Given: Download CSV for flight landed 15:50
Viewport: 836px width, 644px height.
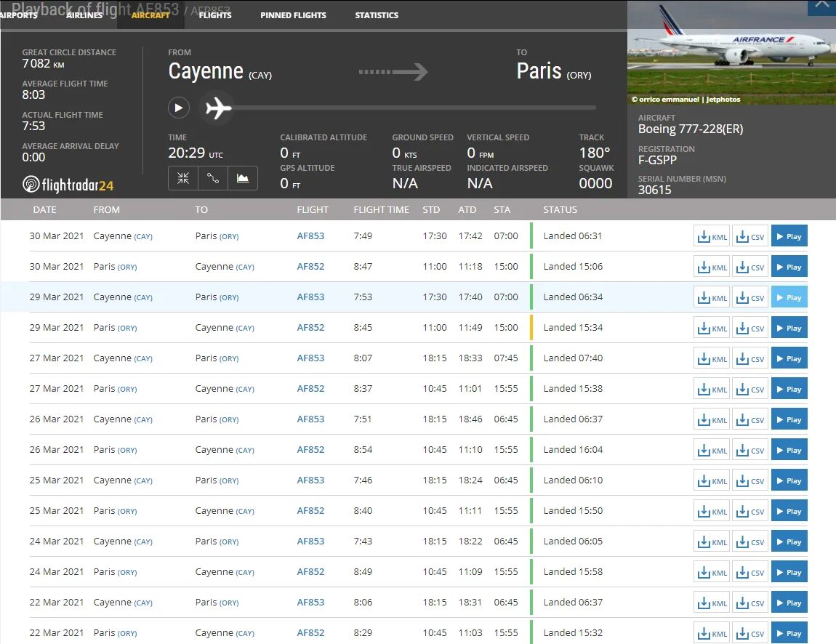Looking at the screenshot, I should [x=750, y=511].
